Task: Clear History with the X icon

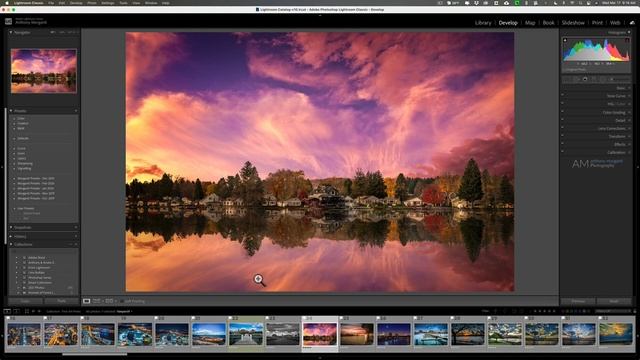Action: 76,236
